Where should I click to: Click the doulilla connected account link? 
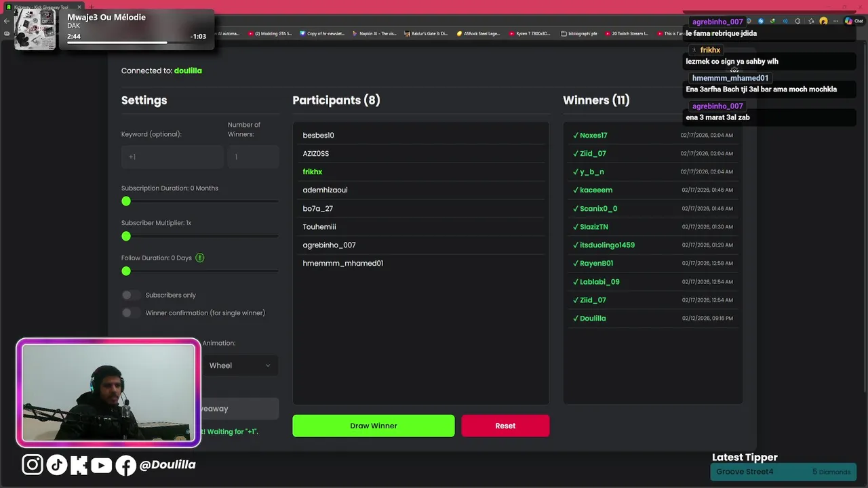click(188, 70)
